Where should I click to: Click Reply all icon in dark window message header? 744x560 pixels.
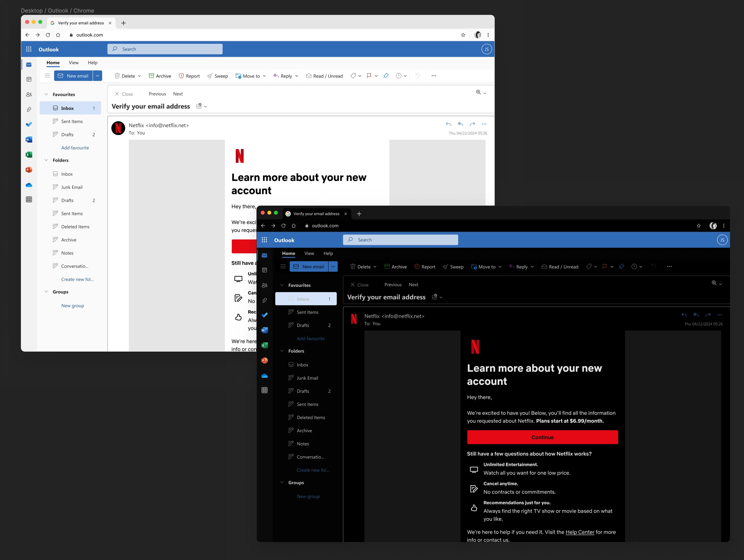pos(696,315)
